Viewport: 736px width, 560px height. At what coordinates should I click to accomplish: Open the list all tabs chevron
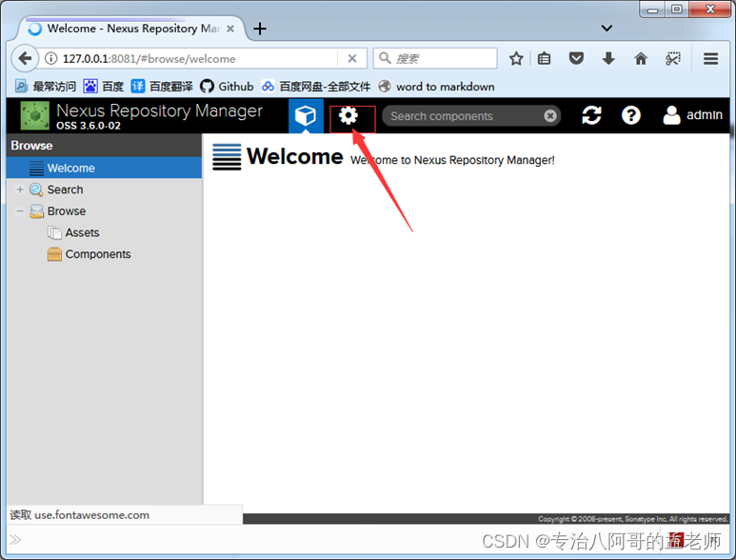click(607, 29)
